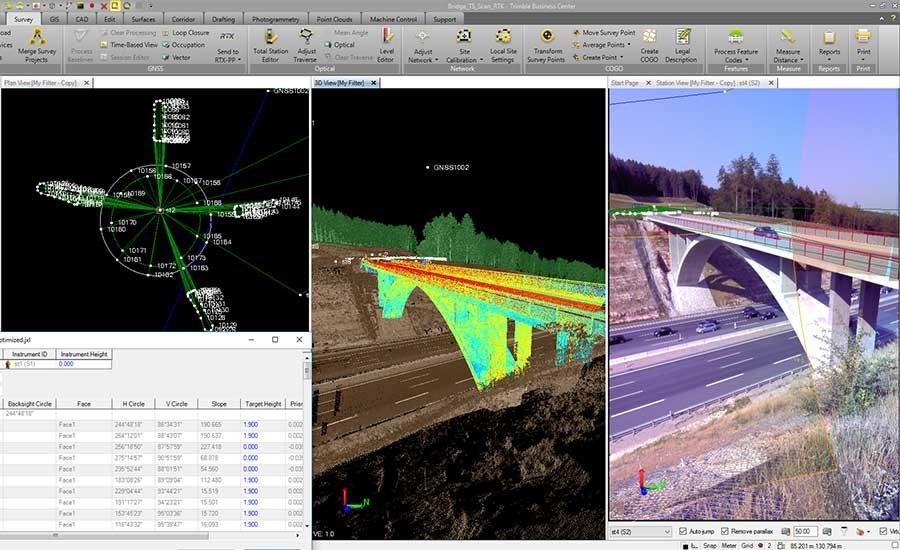This screenshot has width=900, height=550.
Task: Switch to the Point Clouds ribbon tab
Action: pyautogui.click(x=335, y=19)
